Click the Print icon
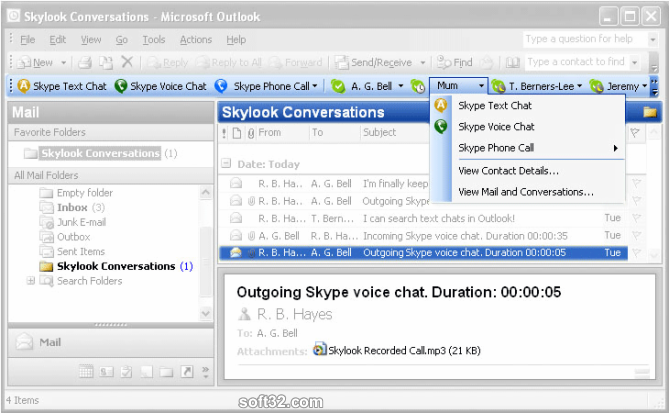Viewport: 669px width, 413px height. pos(85,63)
